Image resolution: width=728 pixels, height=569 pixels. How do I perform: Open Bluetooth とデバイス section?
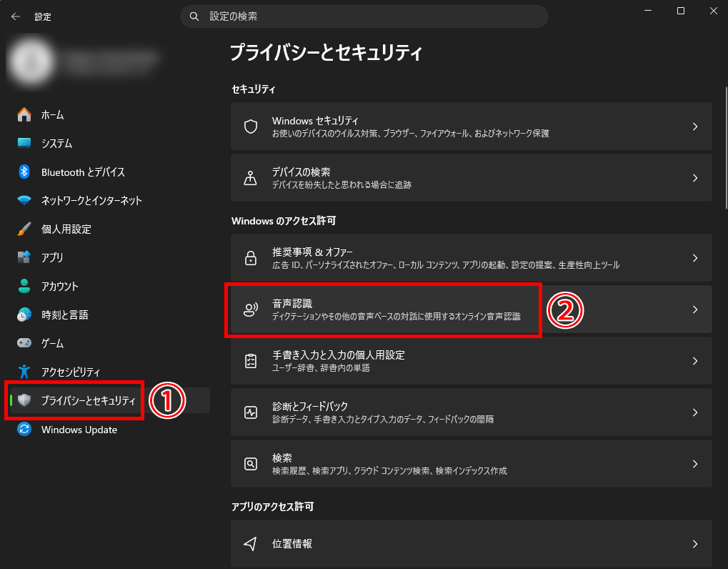[x=108, y=172]
